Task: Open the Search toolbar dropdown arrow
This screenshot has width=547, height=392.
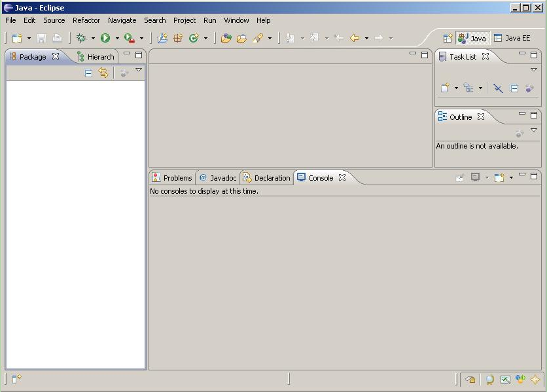Action: [270, 38]
